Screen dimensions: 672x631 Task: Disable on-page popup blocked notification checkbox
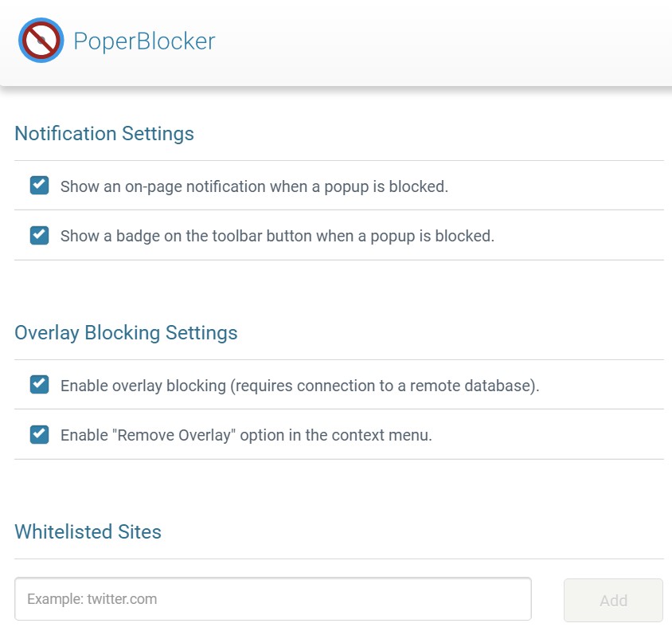click(39, 186)
